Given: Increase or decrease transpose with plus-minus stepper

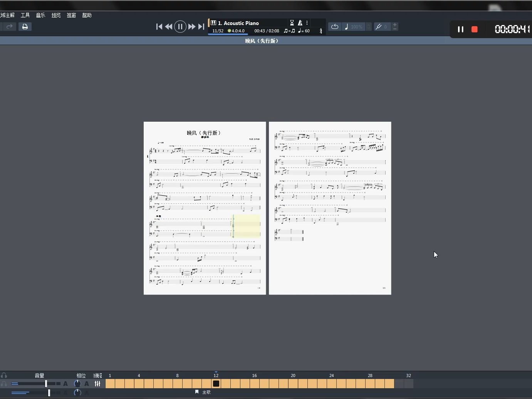Looking at the screenshot, I should pos(395,27).
